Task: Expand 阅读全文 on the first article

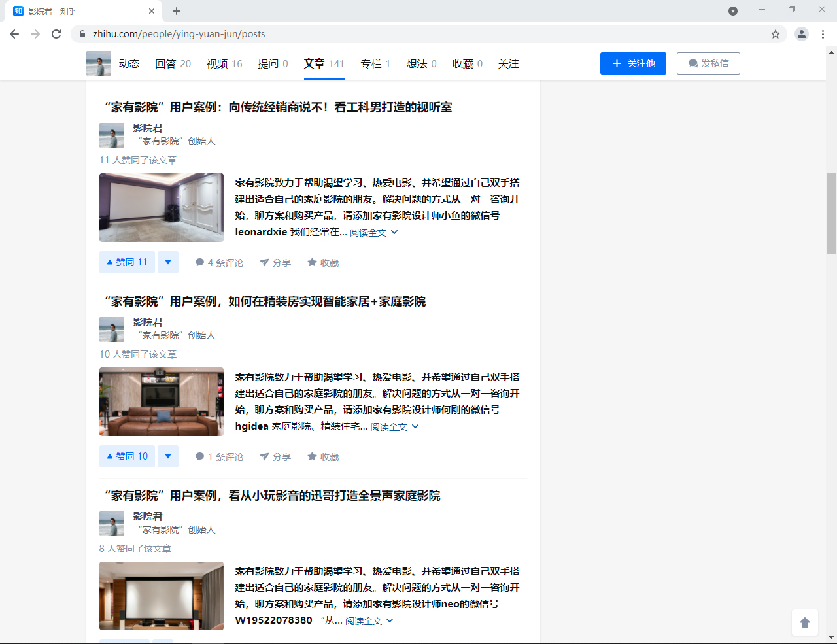Action: click(368, 232)
